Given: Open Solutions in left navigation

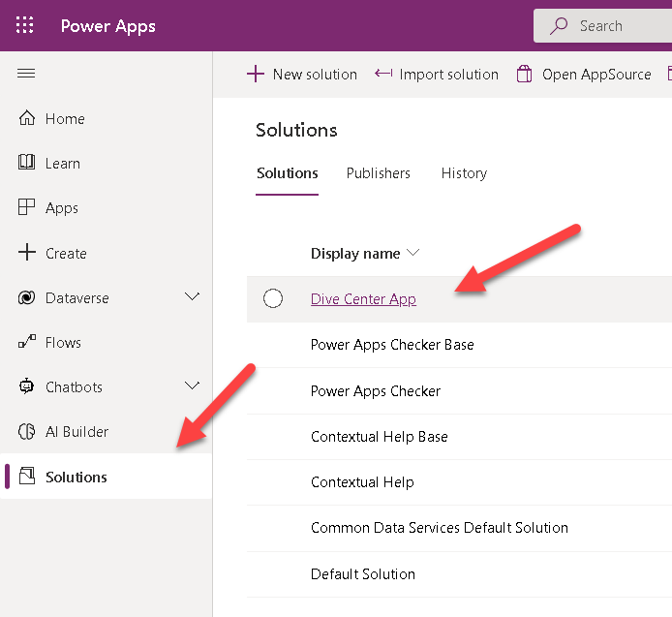Looking at the screenshot, I should coord(106,477).
